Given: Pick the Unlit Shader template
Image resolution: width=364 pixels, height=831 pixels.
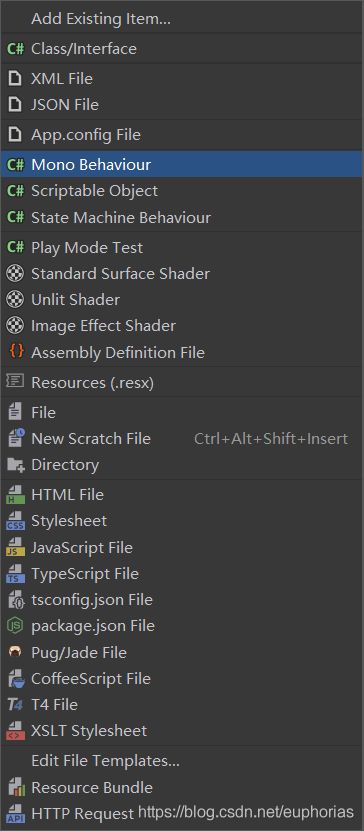Looking at the screenshot, I should pyautogui.click(x=182, y=299).
